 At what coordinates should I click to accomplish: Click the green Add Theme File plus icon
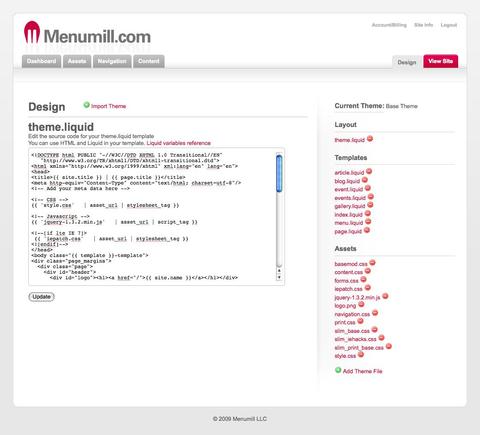click(338, 370)
